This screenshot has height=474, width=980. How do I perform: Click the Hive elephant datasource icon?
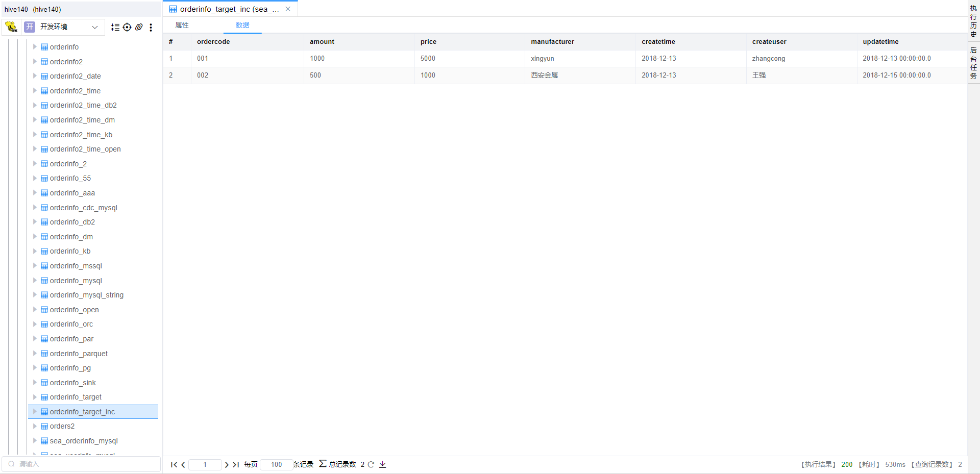(x=11, y=27)
